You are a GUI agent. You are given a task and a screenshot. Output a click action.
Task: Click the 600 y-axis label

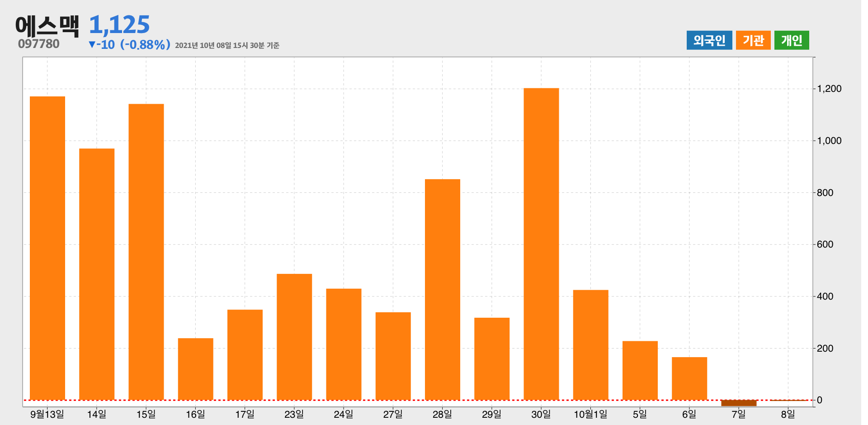tap(825, 244)
